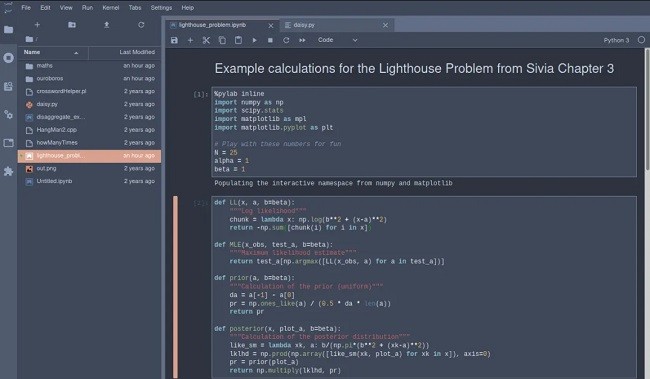Open the cell type Code dropdown
Viewport: 650px width, 379px height.
point(337,40)
